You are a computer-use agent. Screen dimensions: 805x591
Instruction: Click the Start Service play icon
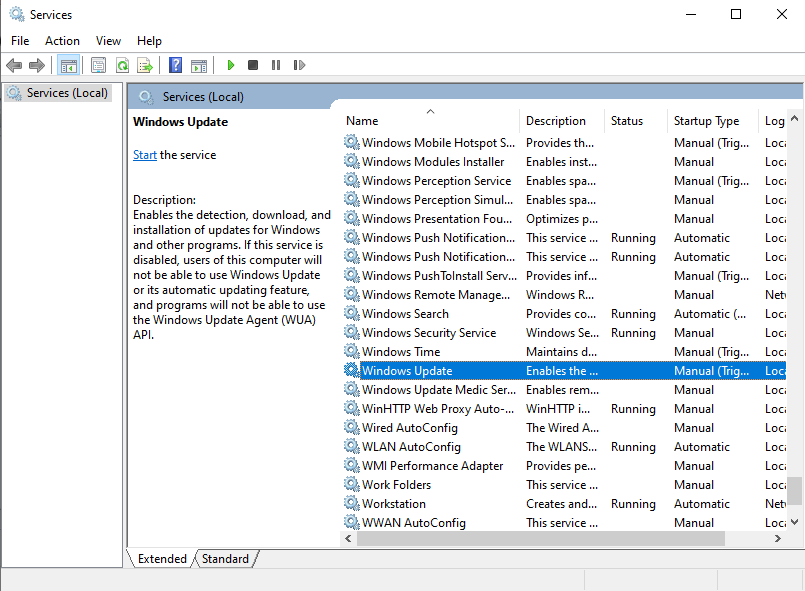point(231,65)
